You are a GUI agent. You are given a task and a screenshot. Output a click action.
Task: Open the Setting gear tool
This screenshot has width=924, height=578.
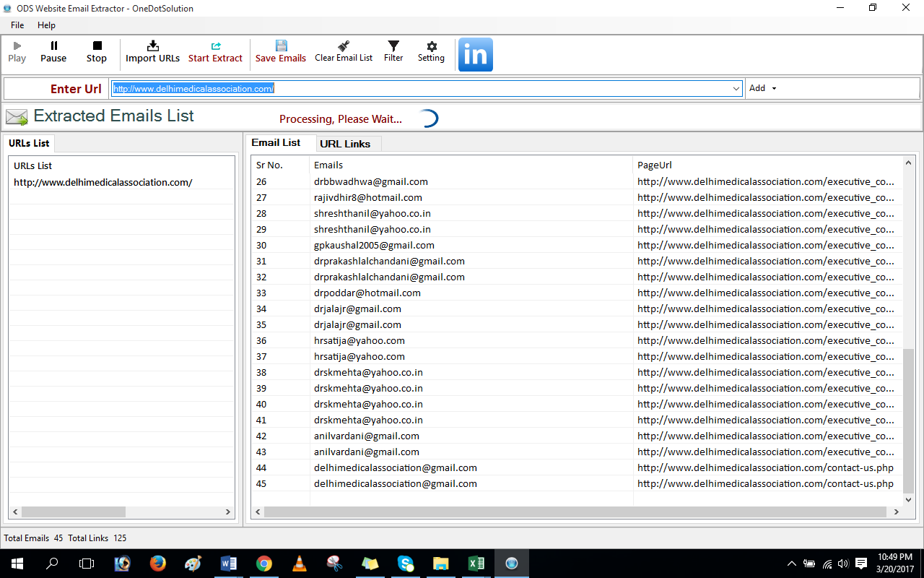pyautogui.click(x=431, y=52)
